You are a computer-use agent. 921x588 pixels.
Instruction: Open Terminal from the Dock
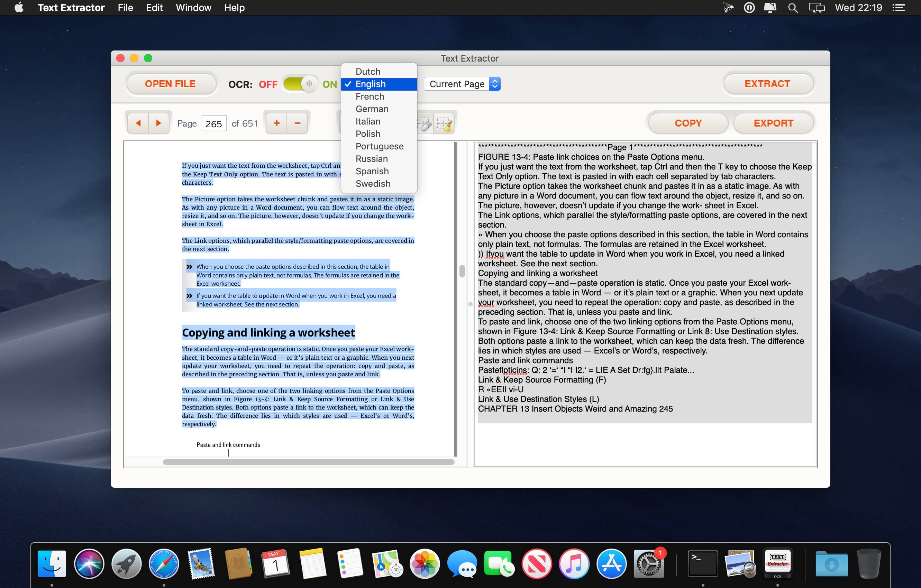point(703,563)
